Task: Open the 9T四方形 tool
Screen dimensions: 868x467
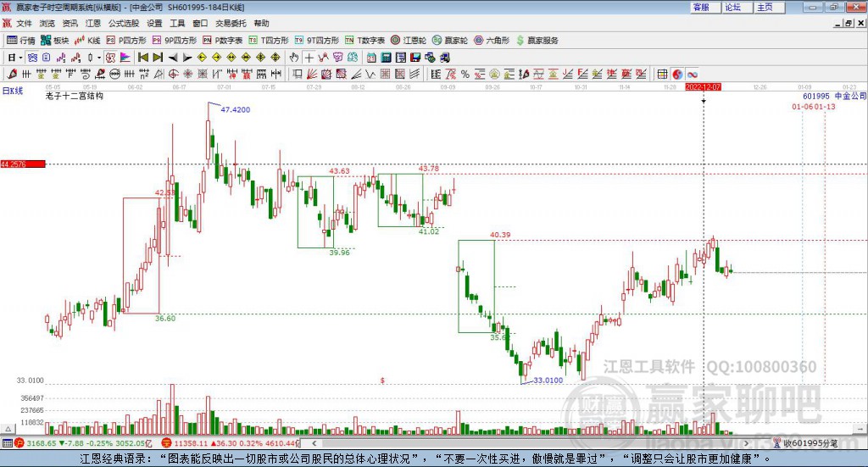Action: pos(317,41)
